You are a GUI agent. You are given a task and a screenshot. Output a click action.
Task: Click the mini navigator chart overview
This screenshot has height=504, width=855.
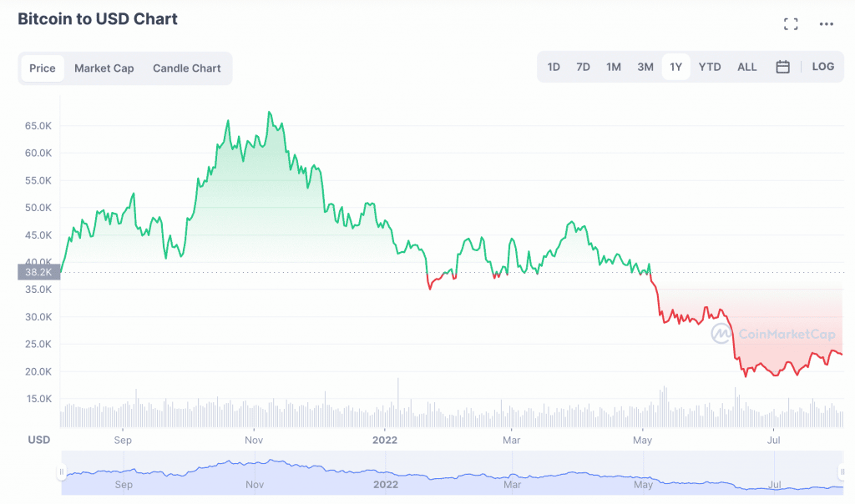(x=451, y=473)
